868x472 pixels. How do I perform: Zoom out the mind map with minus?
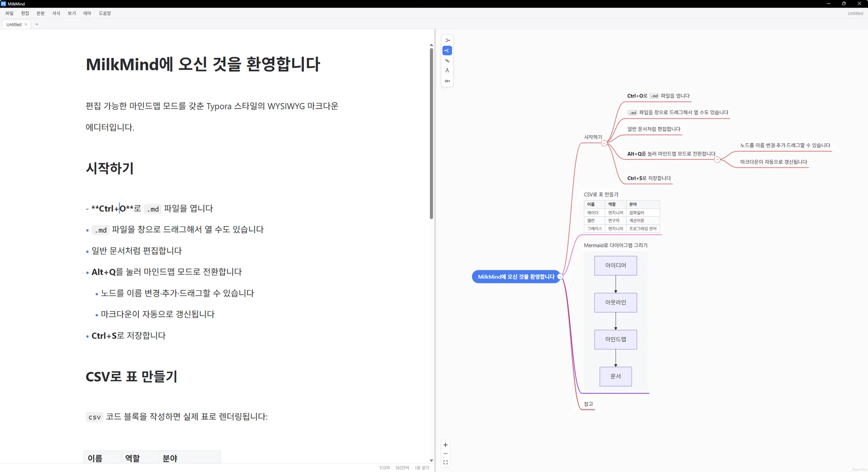click(445, 453)
